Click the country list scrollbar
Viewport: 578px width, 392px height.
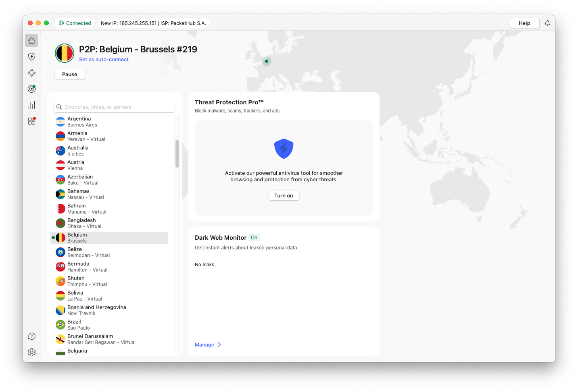tap(177, 153)
